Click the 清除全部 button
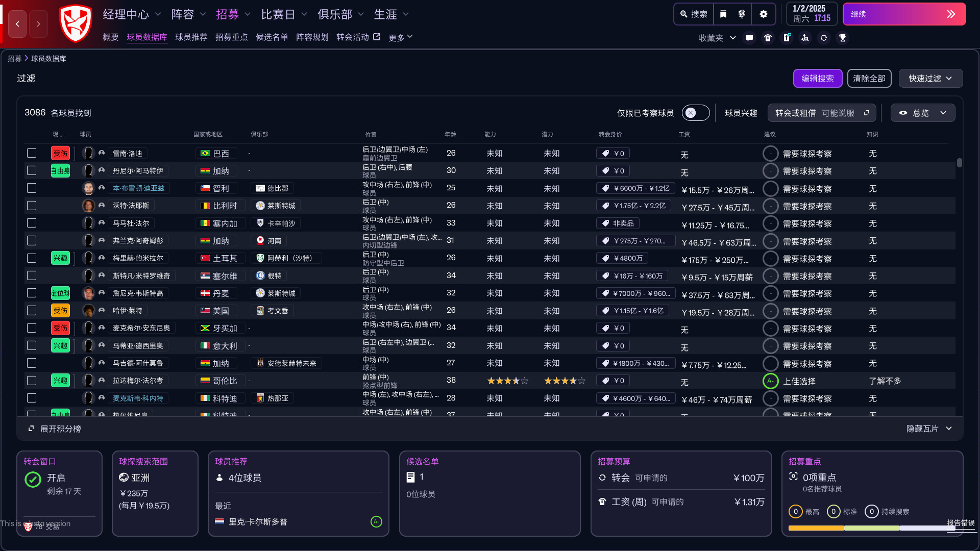 tap(869, 79)
